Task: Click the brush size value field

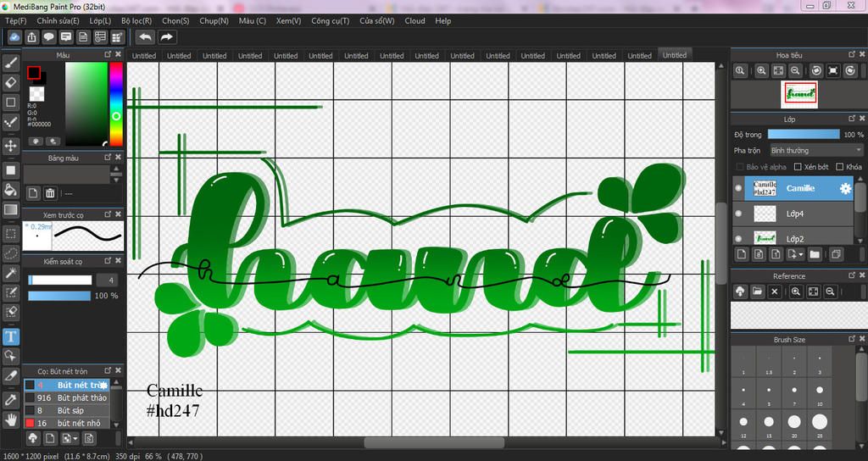Action: tap(108, 280)
